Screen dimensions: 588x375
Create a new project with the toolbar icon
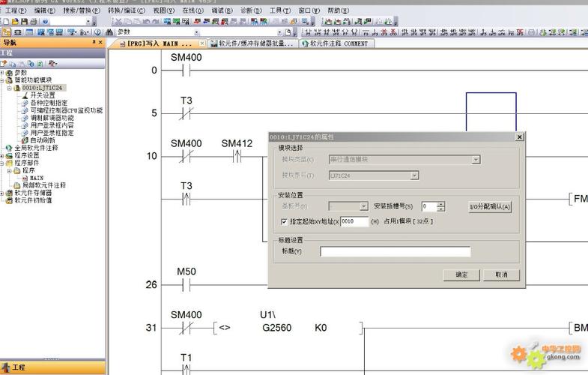pos(6,22)
